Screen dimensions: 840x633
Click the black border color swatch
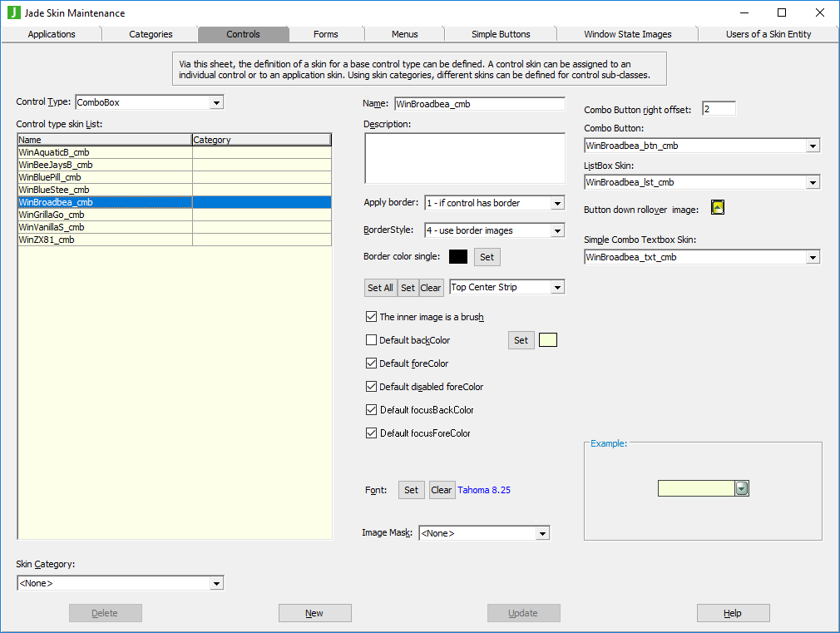pos(458,257)
